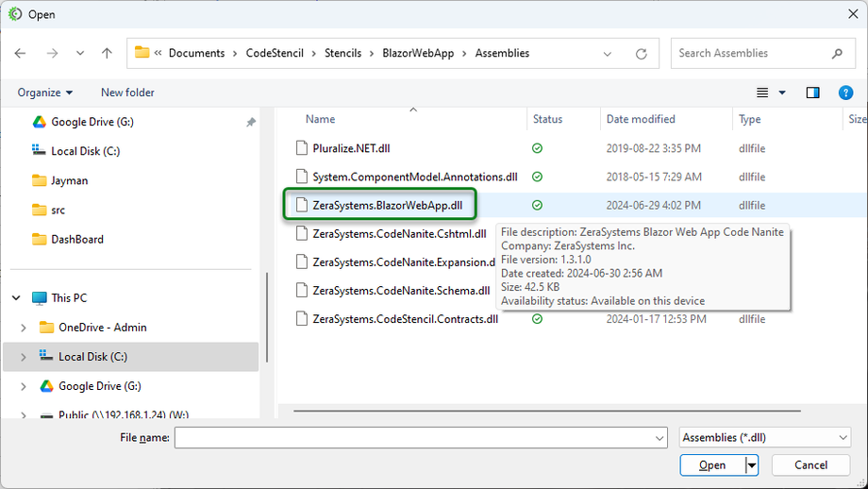Open the Organize menu
Screen dimensions: 868x489
[44, 93]
